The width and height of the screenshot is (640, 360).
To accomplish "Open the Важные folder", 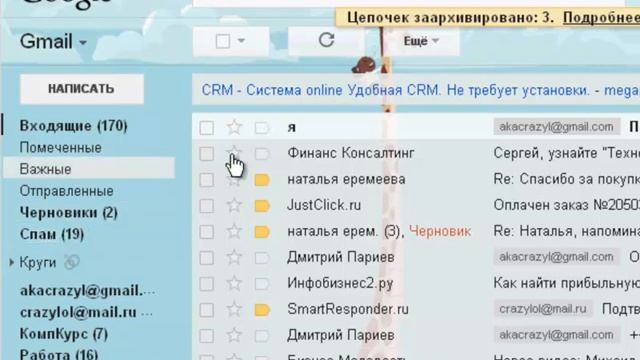I will [x=45, y=169].
